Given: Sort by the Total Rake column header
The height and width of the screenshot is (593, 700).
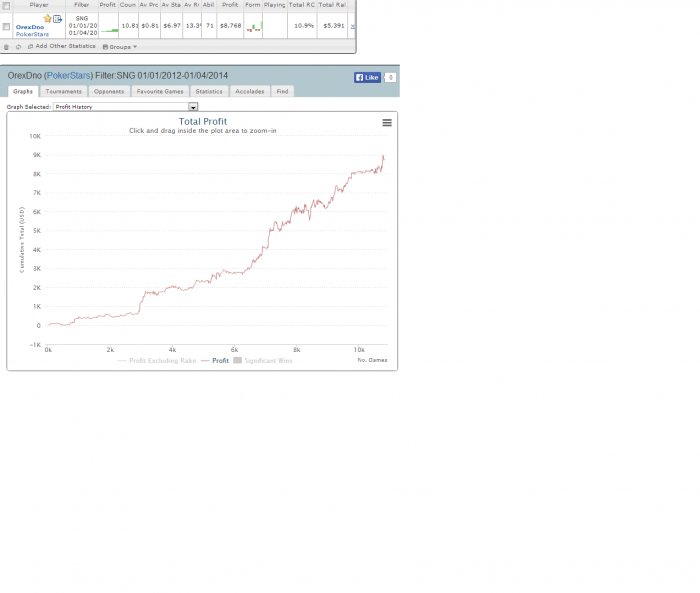Looking at the screenshot, I should click(332, 4).
